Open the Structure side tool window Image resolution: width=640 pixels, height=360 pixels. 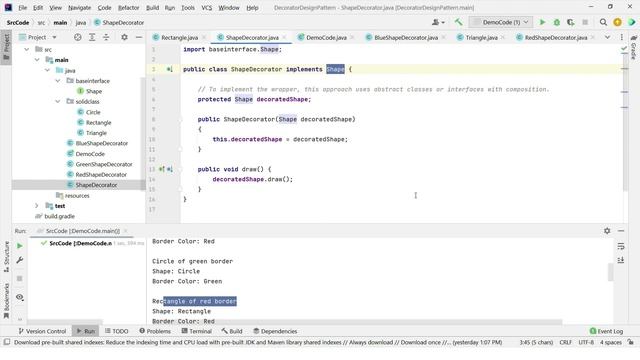pos(6,256)
